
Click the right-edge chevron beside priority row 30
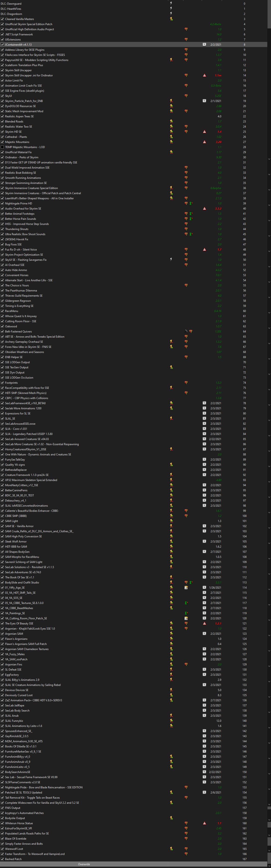[269, 159]
